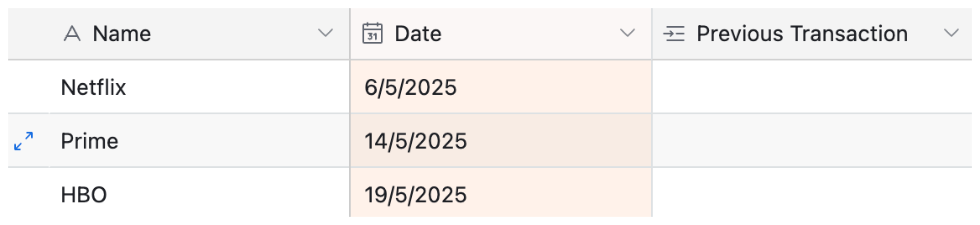Open Previous Transaction column dropdown arrow
This screenshot has width=980, height=225.
[951, 33]
